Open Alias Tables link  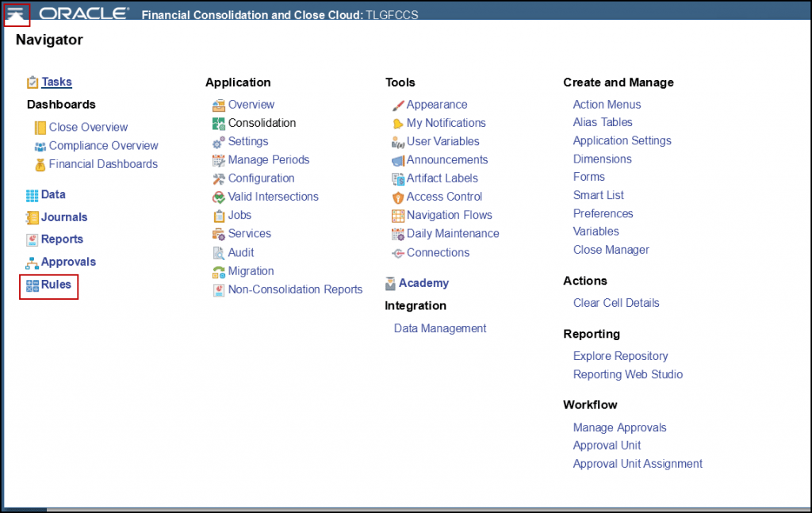point(603,122)
